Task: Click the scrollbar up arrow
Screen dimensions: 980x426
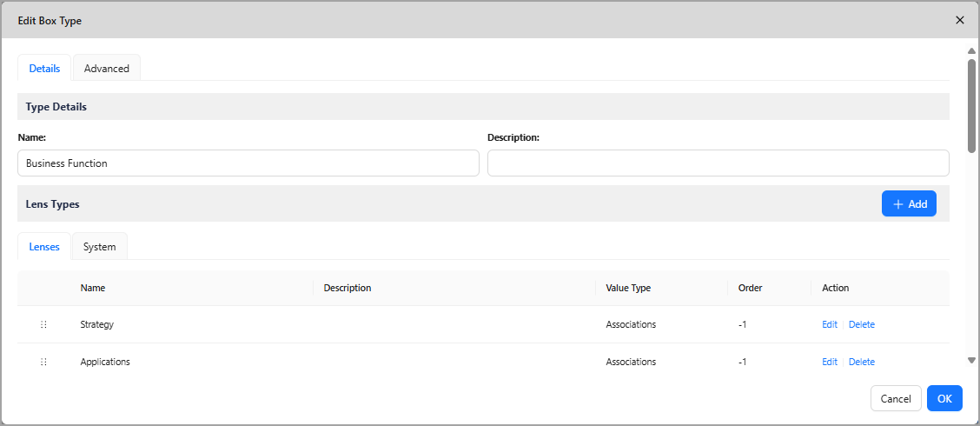Action: pyautogui.click(x=971, y=51)
